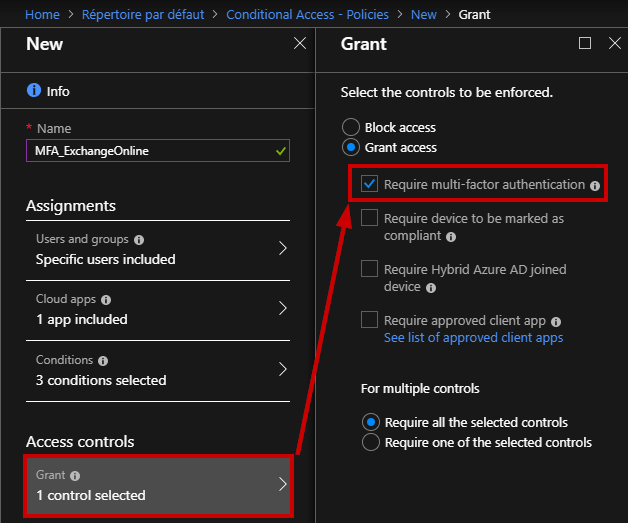
Task: Open Conditional Access - Policies breadcrumb
Action: point(307,14)
